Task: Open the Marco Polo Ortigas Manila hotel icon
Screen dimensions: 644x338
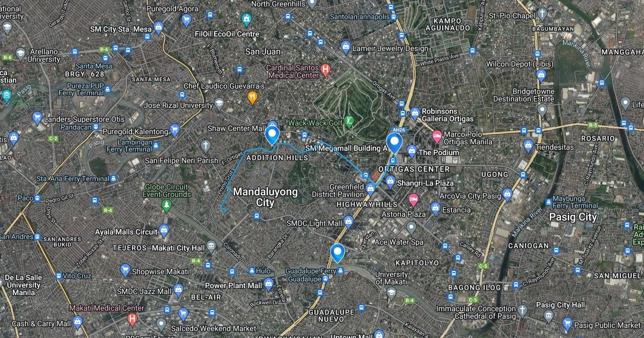Action: (x=436, y=135)
